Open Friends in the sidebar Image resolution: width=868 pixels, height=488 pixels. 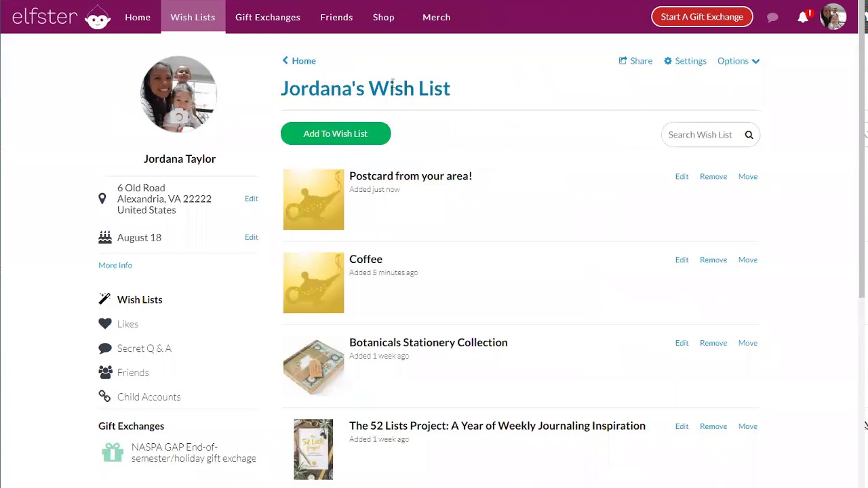132,373
